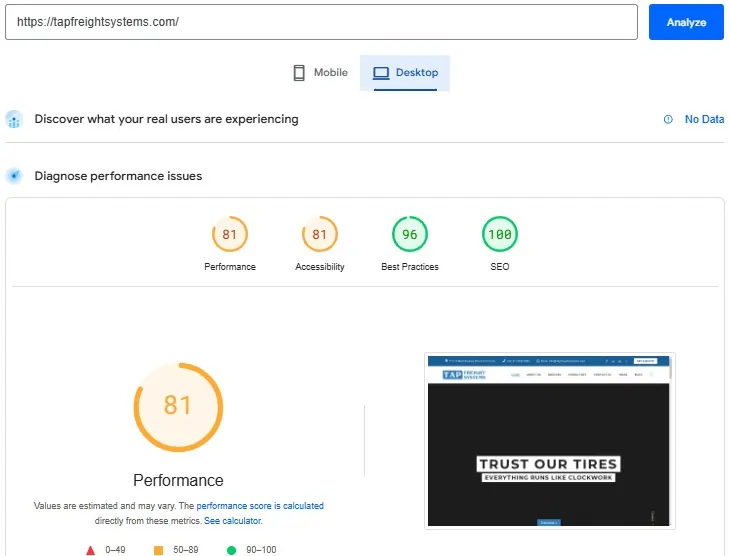The height and width of the screenshot is (556, 730).
Task: Click the 50–89 legend range text
Action: coord(186,550)
